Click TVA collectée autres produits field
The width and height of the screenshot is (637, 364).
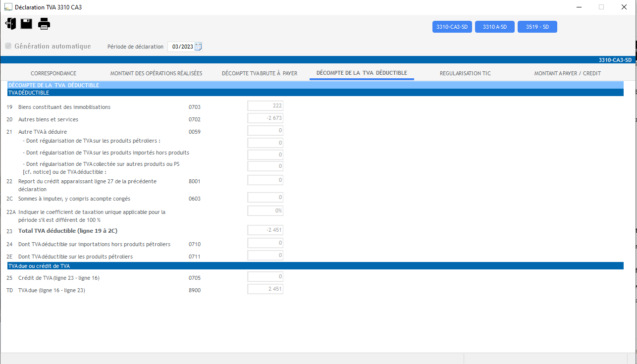pos(265,166)
